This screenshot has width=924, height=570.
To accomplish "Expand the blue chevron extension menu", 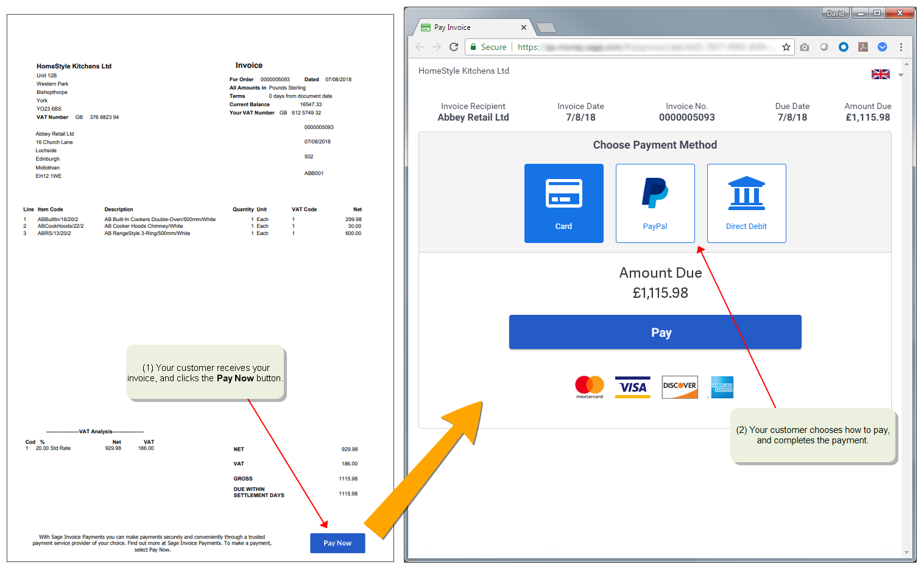I will click(883, 47).
